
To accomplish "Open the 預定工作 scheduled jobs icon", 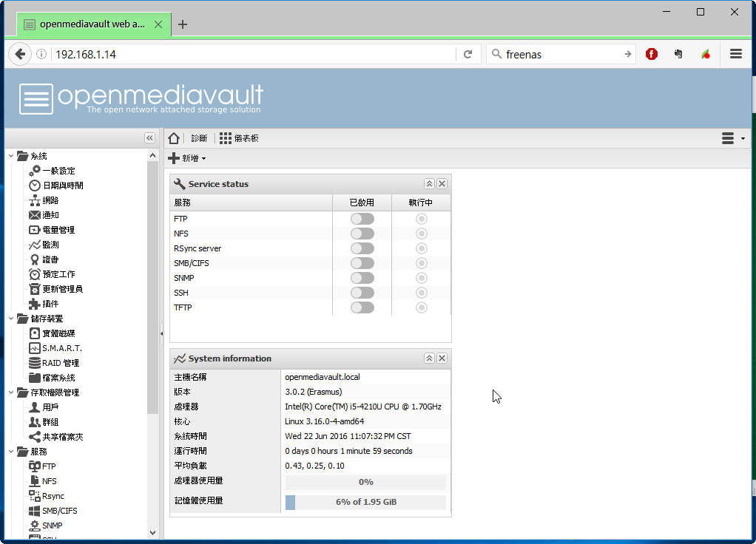I will click(35, 274).
